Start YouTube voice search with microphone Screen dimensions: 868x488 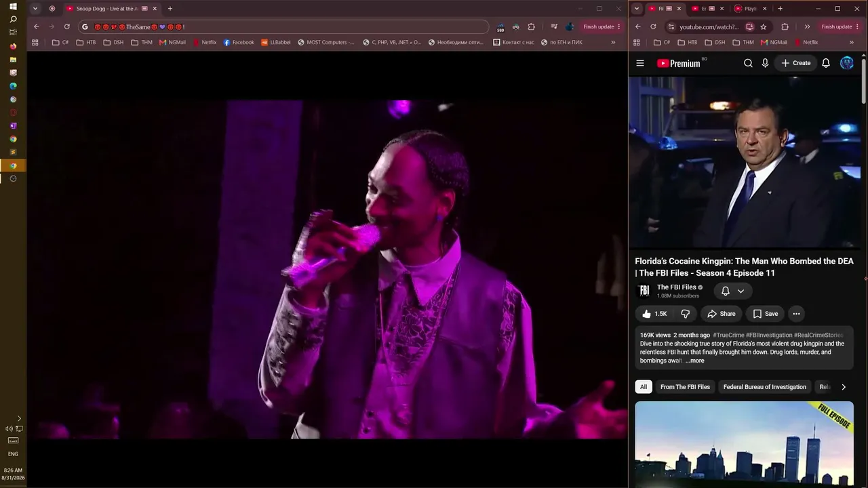click(765, 63)
